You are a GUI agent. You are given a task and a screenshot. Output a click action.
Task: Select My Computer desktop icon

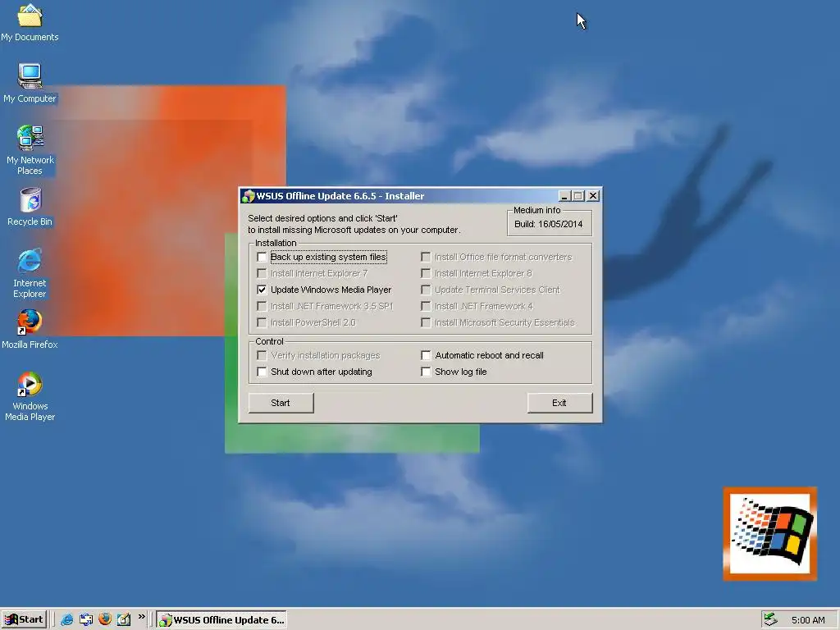(x=30, y=84)
